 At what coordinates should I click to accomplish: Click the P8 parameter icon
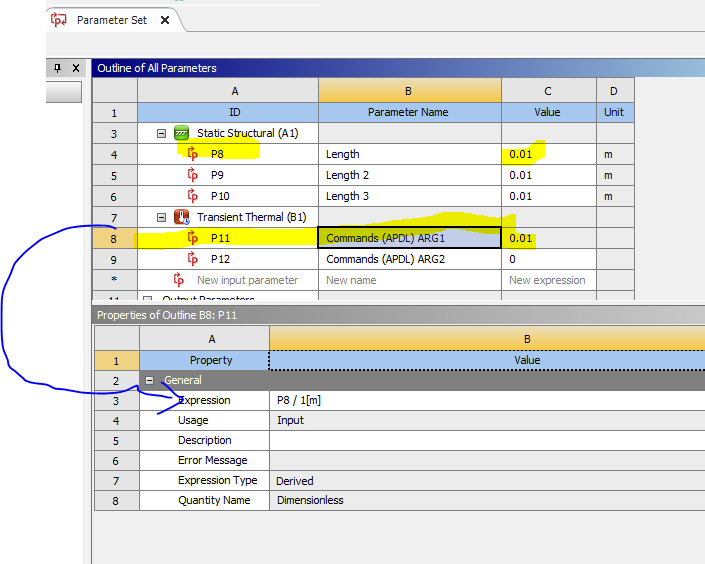tap(193, 154)
